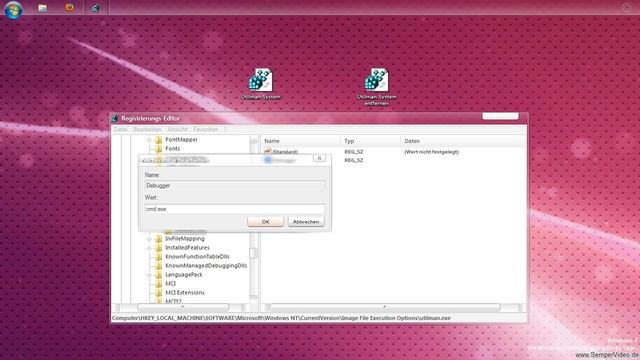Click the window control buttons of Registry Editor
The width and height of the screenshot is (640, 360).
click(x=500, y=116)
